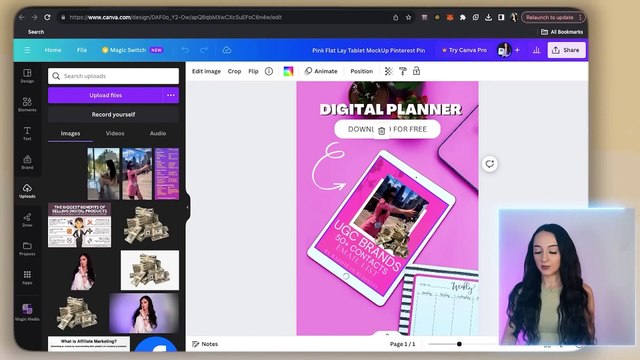Open the Notes panel

pyautogui.click(x=205, y=344)
